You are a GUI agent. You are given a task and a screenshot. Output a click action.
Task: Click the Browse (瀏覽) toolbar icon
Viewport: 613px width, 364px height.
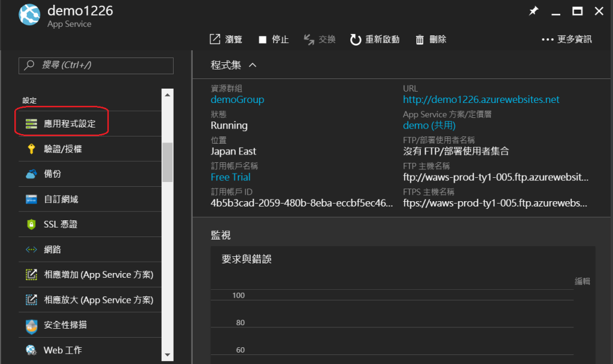pos(215,40)
